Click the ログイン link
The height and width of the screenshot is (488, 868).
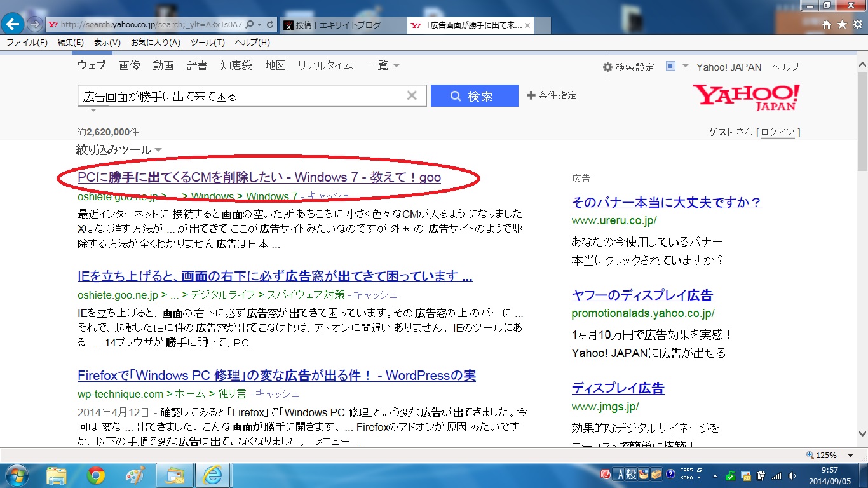(778, 132)
